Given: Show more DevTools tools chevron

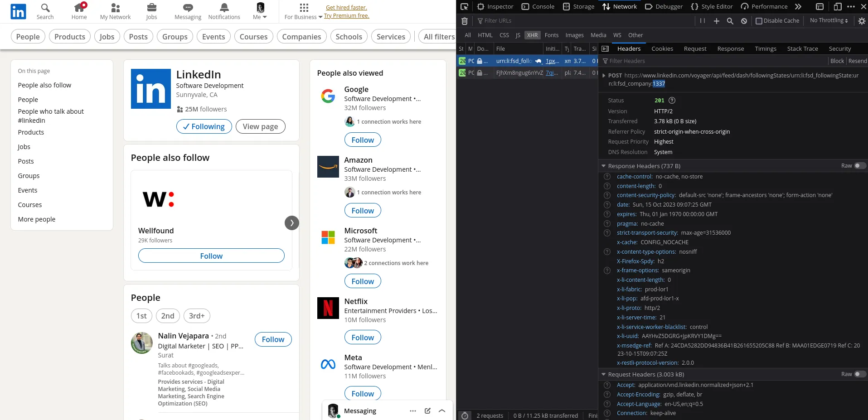Looking at the screenshot, I should [798, 6].
